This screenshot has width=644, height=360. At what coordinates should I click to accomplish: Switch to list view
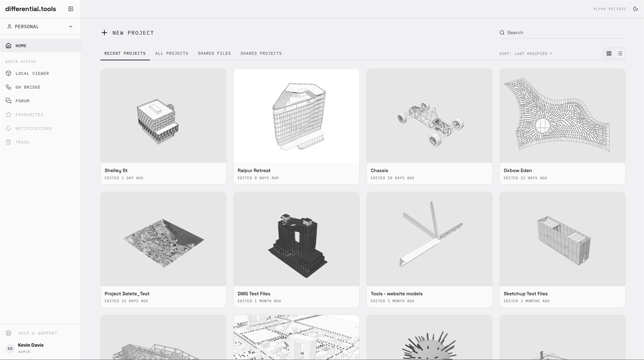coord(620,53)
